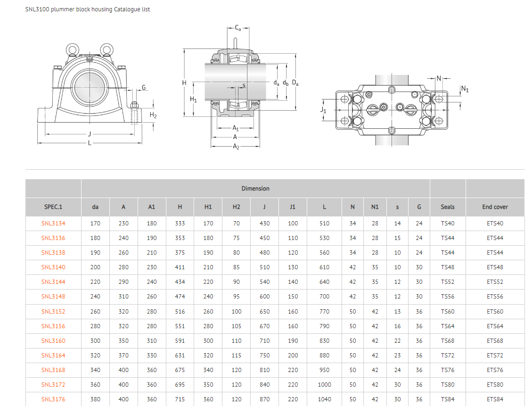Open the SNL3152 housing link

tap(53, 312)
